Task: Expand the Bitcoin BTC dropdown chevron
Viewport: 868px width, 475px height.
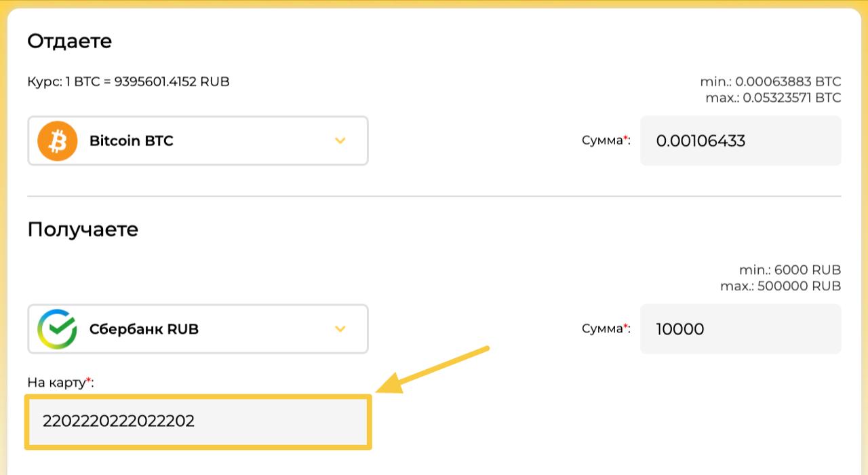Action: tap(340, 141)
